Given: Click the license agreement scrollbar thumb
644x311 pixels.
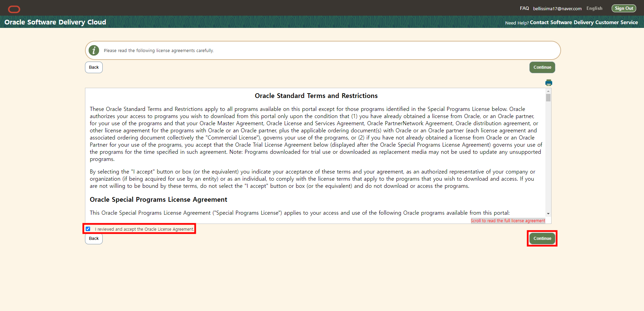Looking at the screenshot, I should click(548, 98).
